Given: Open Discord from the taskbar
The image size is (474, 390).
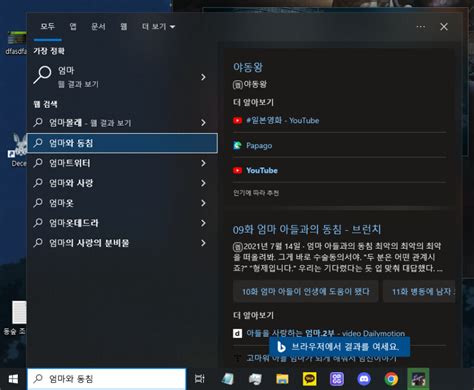Looking at the screenshot, I should (364, 379).
